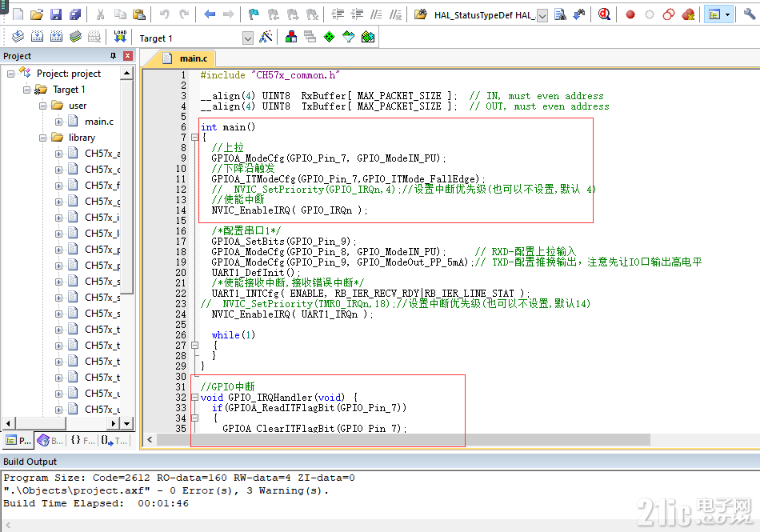Select the Project (P...) bottom tab
This screenshot has width=760, height=532.
[x=18, y=441]
